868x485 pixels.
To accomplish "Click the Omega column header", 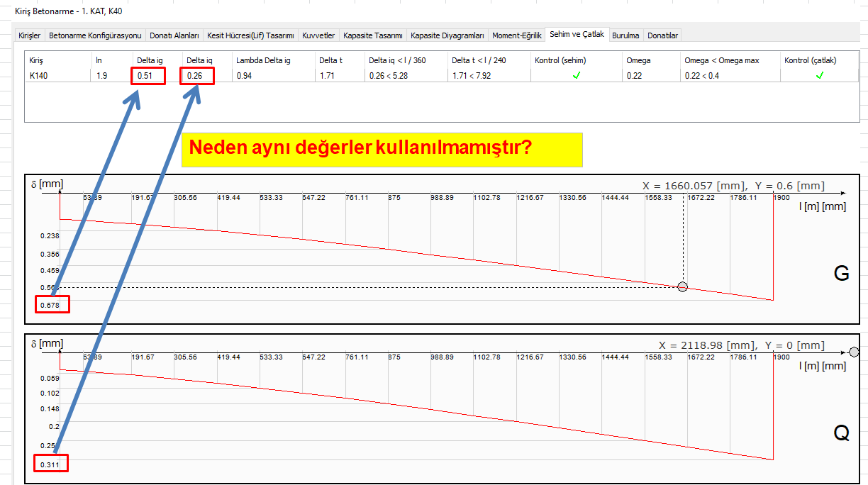I will [x=638, y=60].
